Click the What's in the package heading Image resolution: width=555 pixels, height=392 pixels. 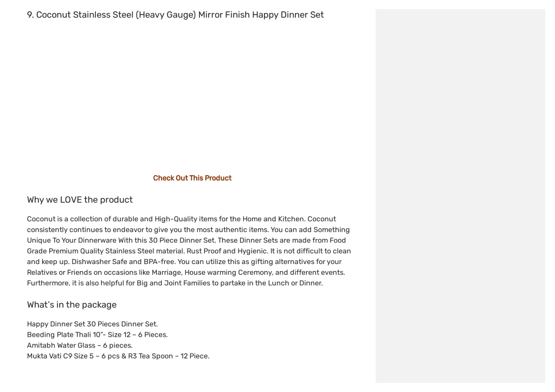(x=72, y=305)
